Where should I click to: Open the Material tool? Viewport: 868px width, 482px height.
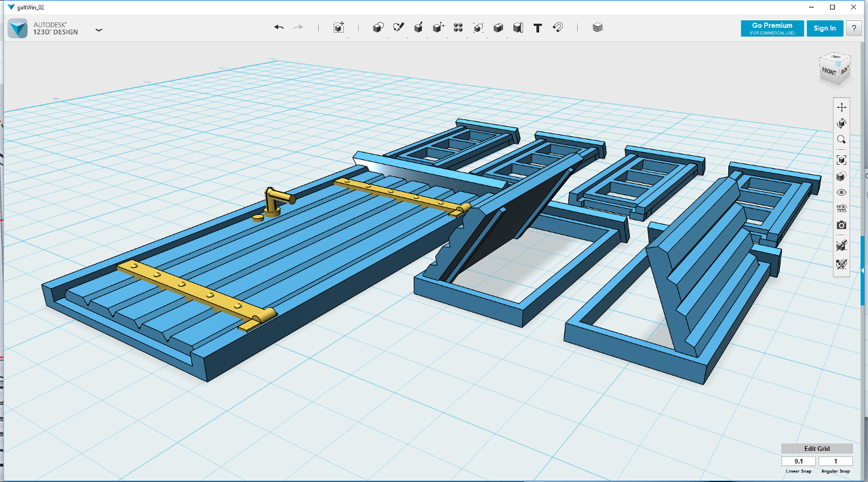[x=597, y=28]
